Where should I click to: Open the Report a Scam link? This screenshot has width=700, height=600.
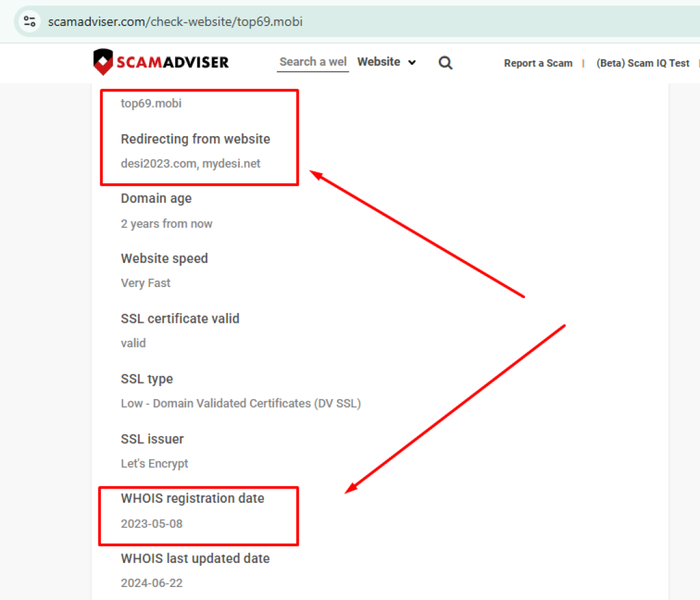(538, 63)
